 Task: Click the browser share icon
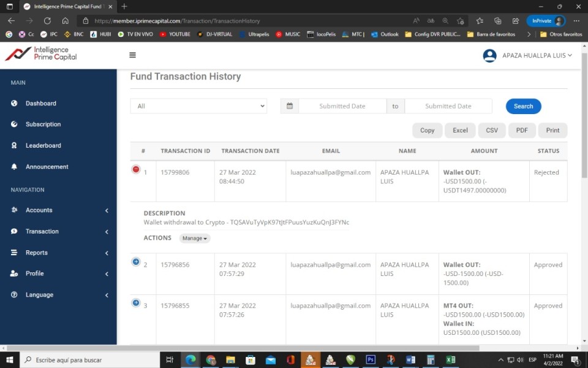[x=516, y=21]
